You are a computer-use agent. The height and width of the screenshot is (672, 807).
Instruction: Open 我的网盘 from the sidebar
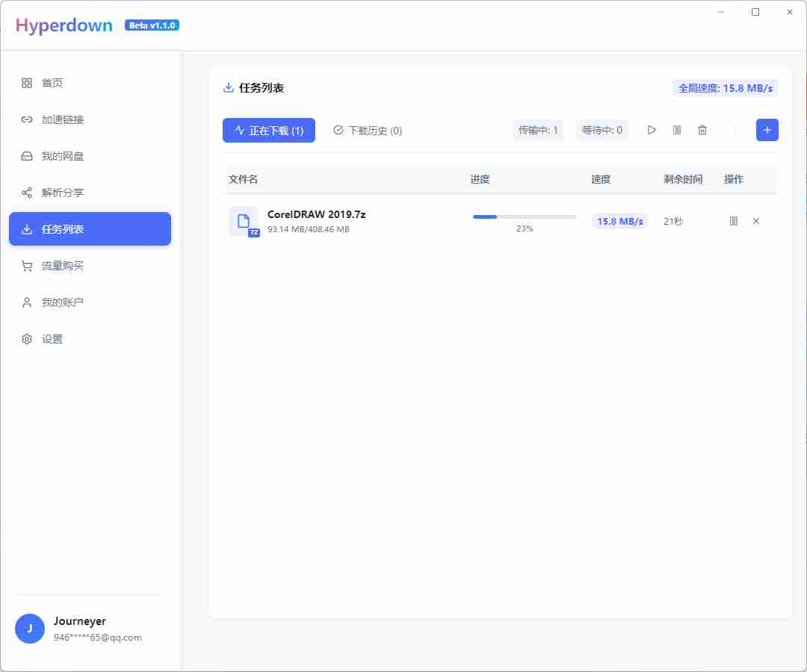click(x=62, y=156)
